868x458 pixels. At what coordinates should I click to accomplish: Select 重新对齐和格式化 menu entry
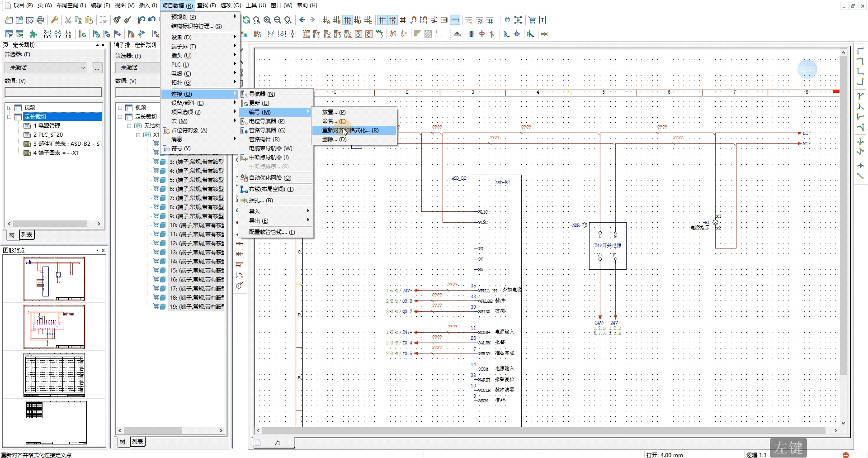pyautogui.click(x=350, y=130)
